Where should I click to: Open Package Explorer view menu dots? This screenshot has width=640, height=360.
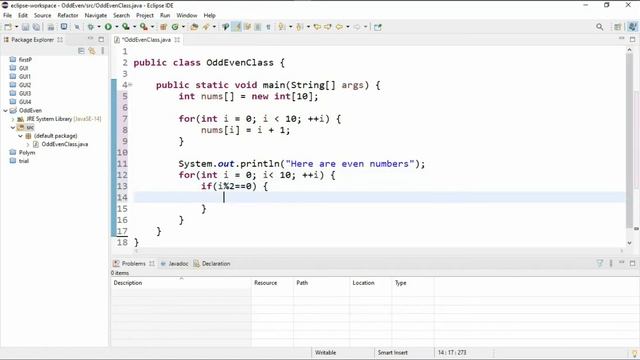pyautogui.click(x=102, y=51)
